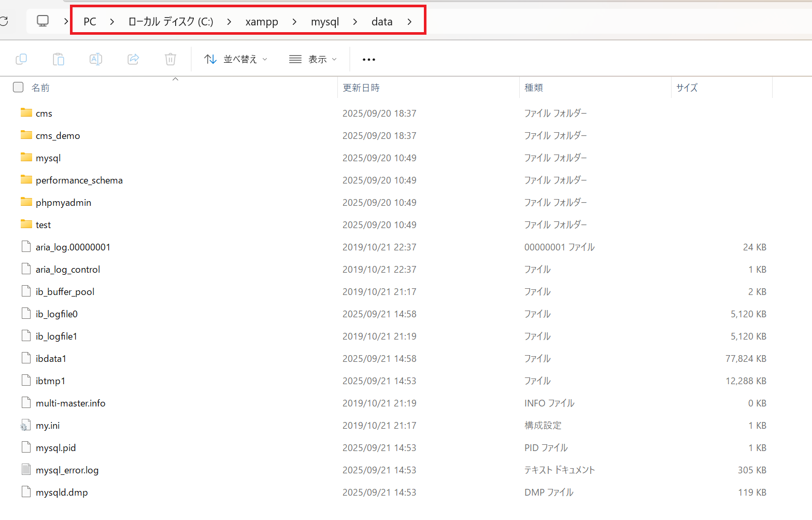Click the monitor icon in address bar
The height and width of the screenshot is (520, 812).
click(x=42, y=21)
